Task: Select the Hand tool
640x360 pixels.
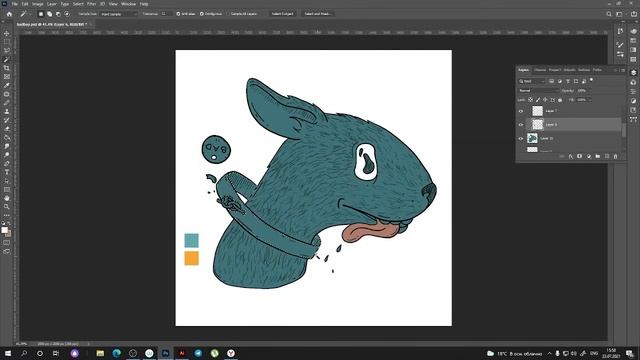Action: pyautogui.click(x=7, y=198)
